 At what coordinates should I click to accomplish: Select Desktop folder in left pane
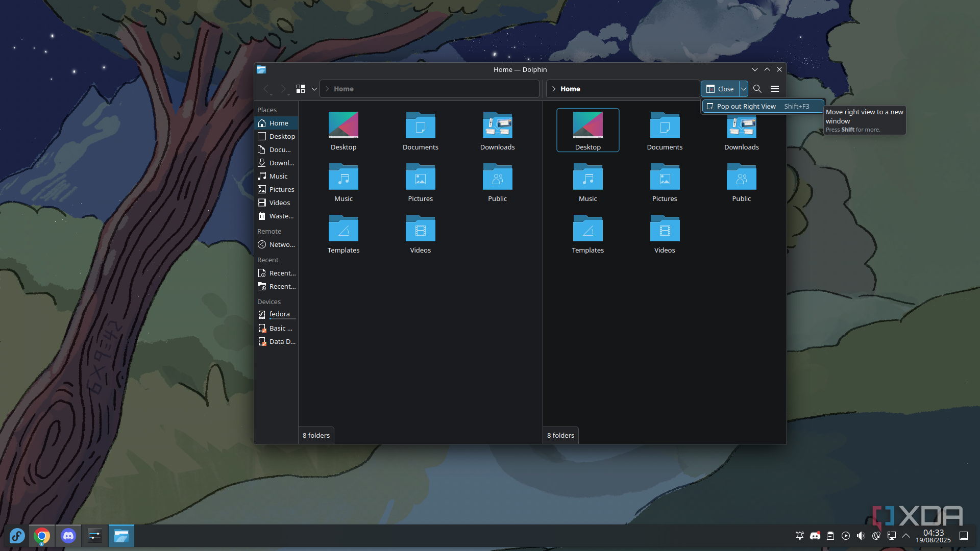344,131
